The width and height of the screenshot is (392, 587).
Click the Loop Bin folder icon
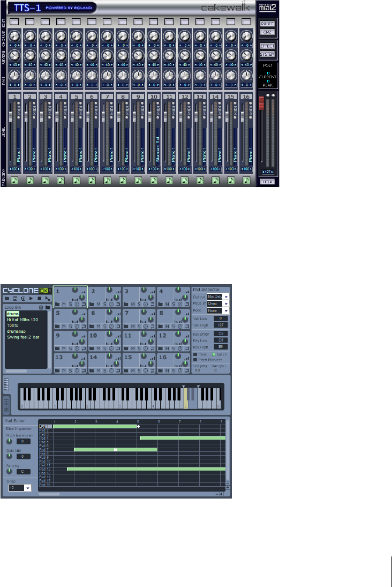(x=48, y=307)
